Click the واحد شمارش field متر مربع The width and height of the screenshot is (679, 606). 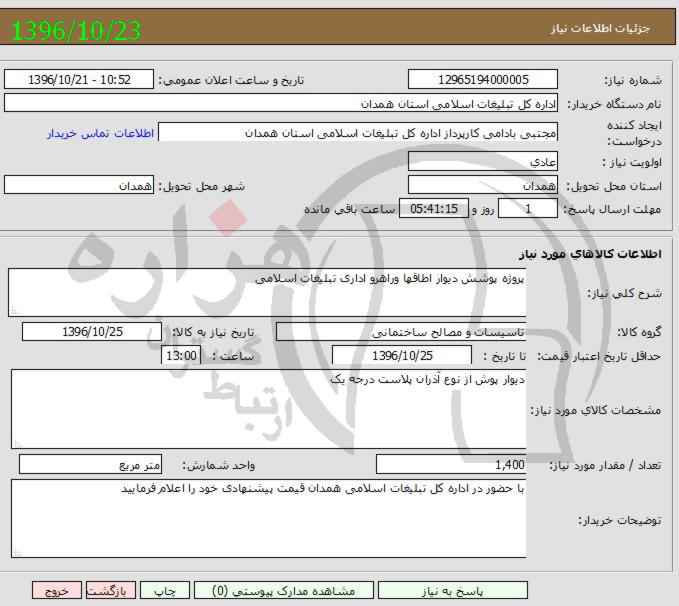tap(91, 465)
